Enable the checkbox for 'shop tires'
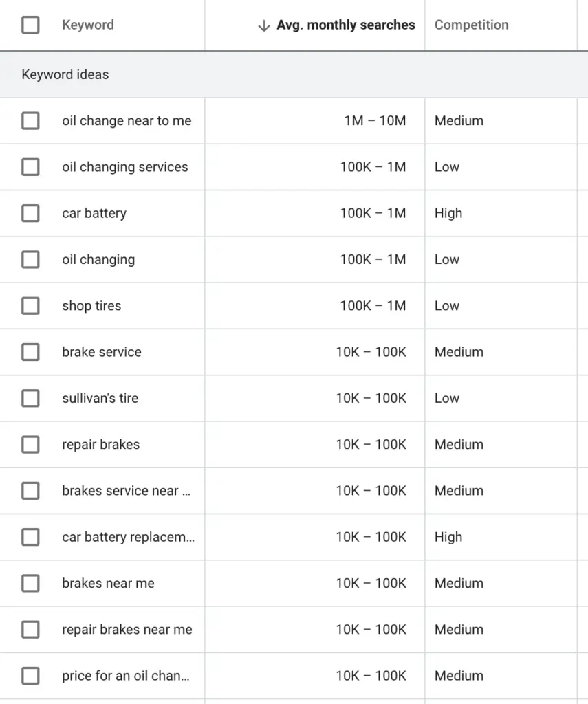588x704 pixels. pyautogui.click(x=30, y=306)
